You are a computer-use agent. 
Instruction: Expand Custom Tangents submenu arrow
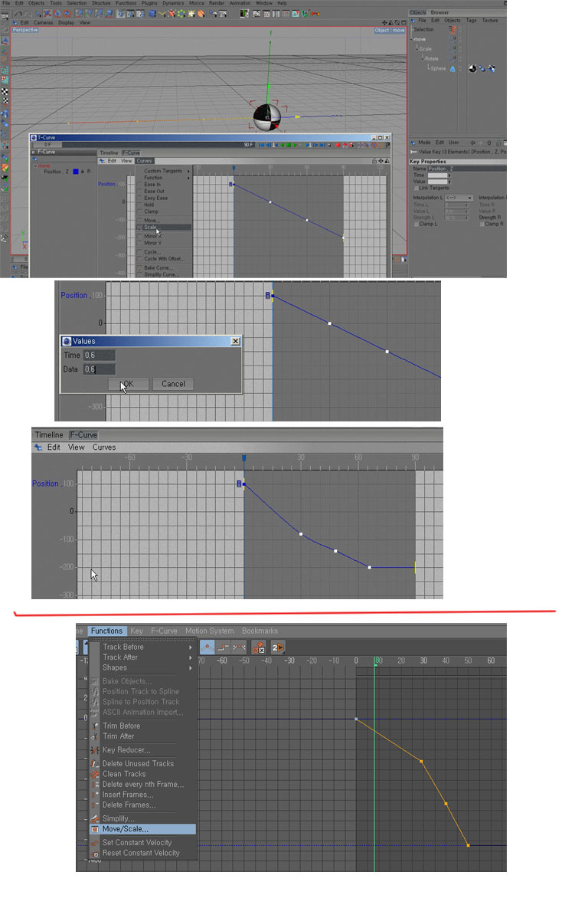188,172
